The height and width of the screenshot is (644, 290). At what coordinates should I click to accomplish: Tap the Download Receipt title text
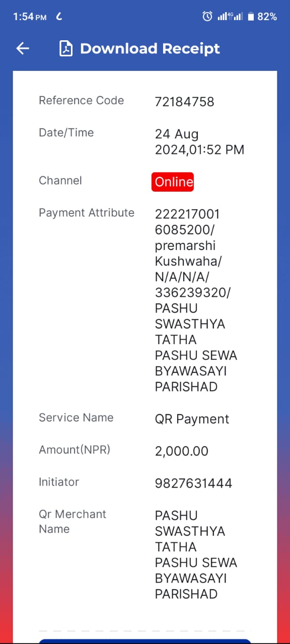coord(150,49)
